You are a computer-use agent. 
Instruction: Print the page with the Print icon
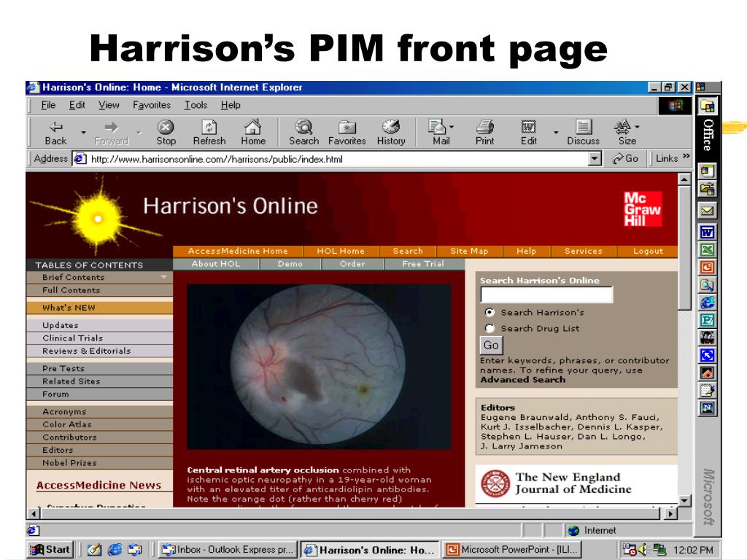[x=484, y=133]
